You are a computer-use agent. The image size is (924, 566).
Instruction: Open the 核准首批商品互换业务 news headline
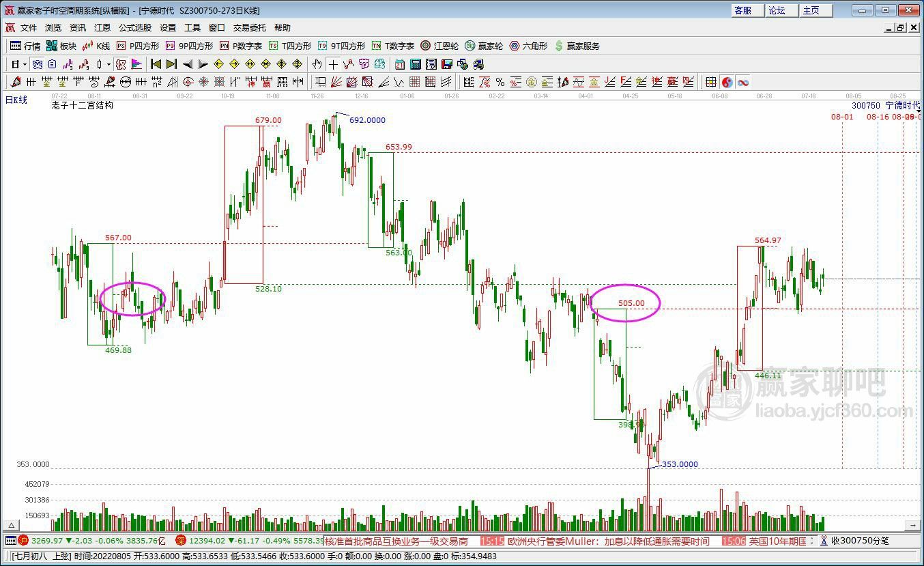[396, 541]
